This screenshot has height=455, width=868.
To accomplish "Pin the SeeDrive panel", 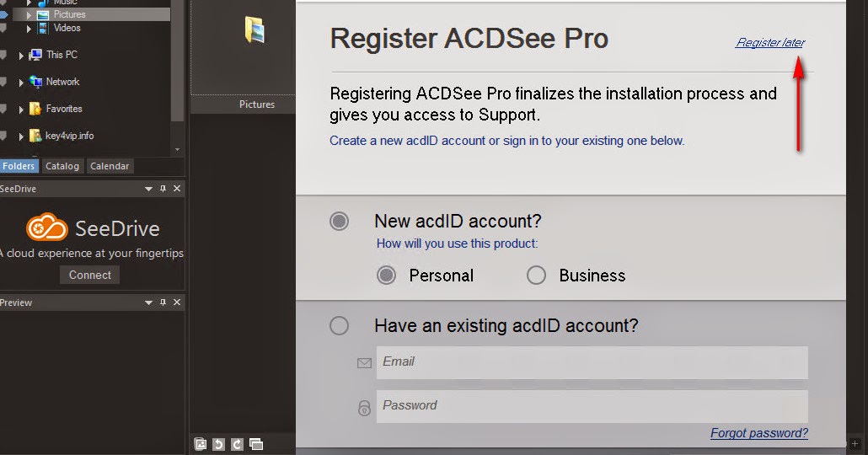I will (x=163, y=189).
